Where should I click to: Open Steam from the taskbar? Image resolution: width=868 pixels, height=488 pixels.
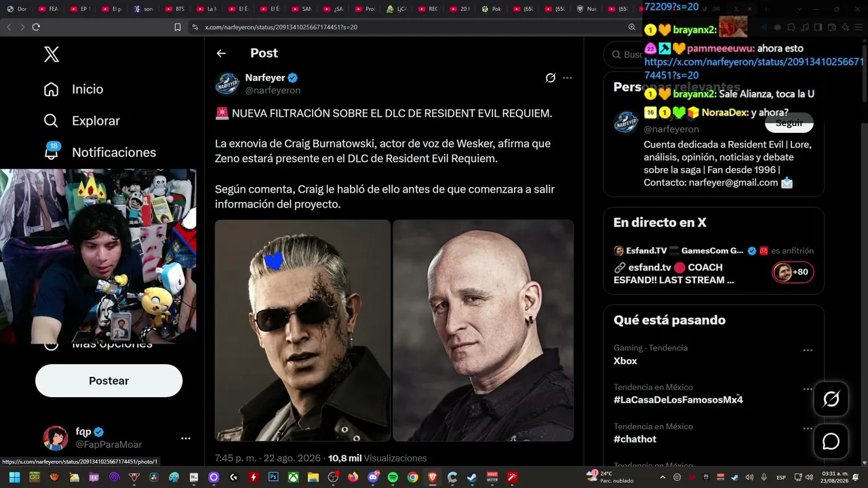point(472,477)
